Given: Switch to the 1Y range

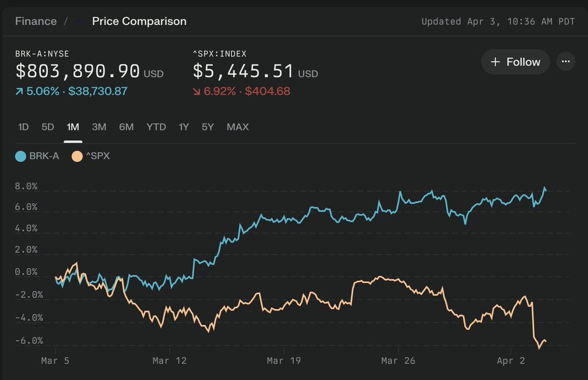Looking at the screenshot, I should [184, 127].
